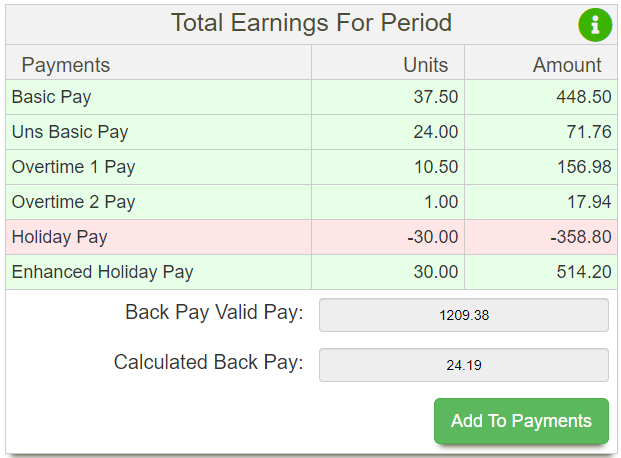
Task: Select the Uns Basic Pay row label
Action: [x=70, y=132]
